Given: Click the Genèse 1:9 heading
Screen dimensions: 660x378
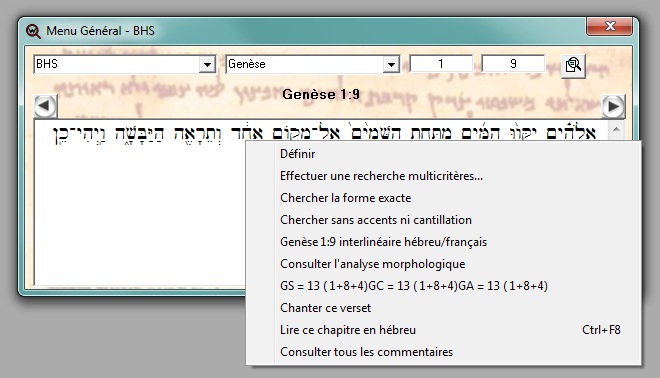Looking at the screenshot, I should (321, 94).
